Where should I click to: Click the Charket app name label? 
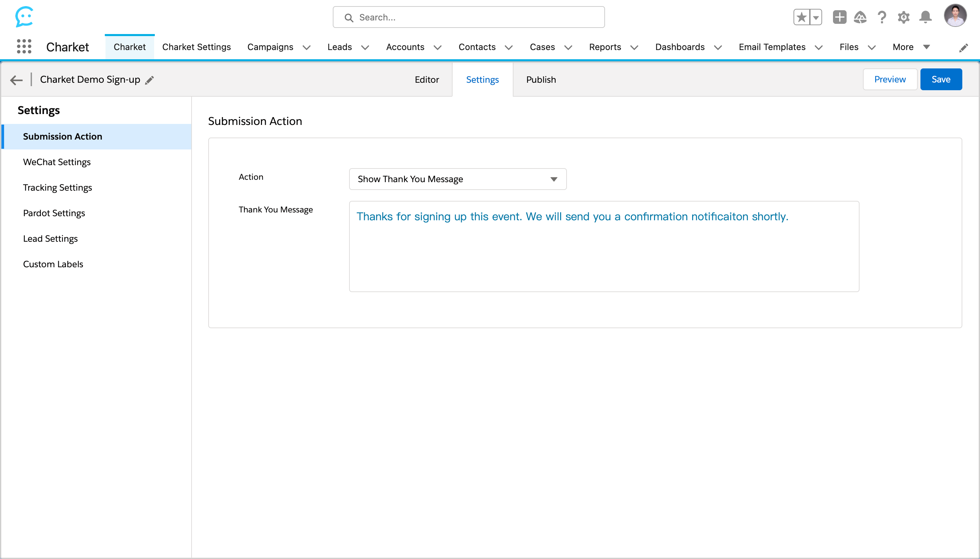coord(67,47)
